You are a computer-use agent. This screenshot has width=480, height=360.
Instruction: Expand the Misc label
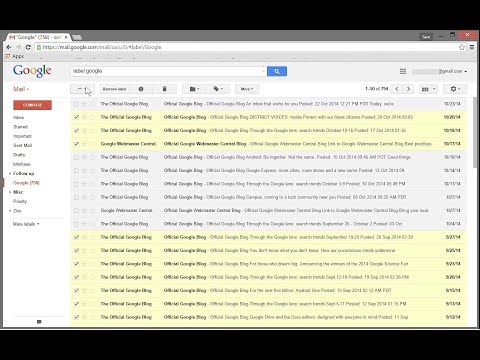click(x=10, y=192)
